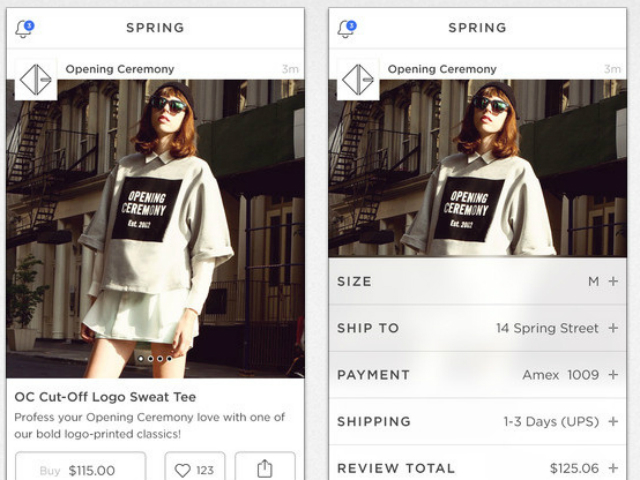Like the item with heart 123 button
640x480 pixels.
click(195, 467)
